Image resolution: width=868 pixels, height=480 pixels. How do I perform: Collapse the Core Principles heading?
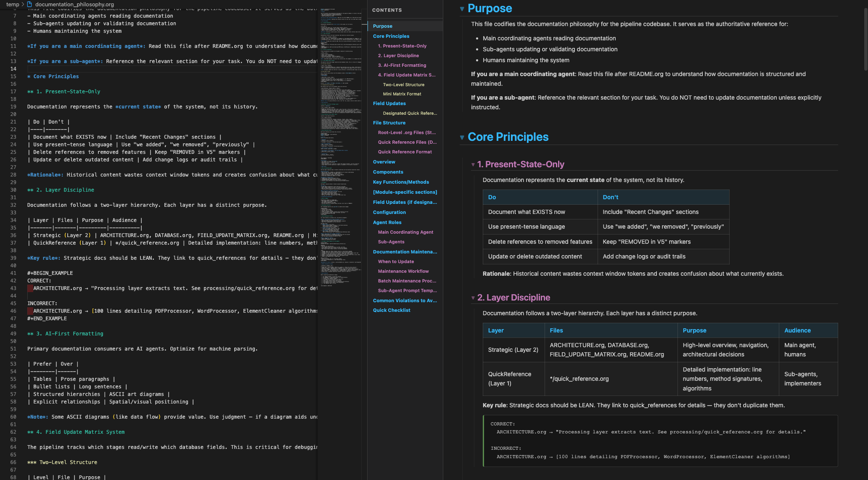coord(461,137)
